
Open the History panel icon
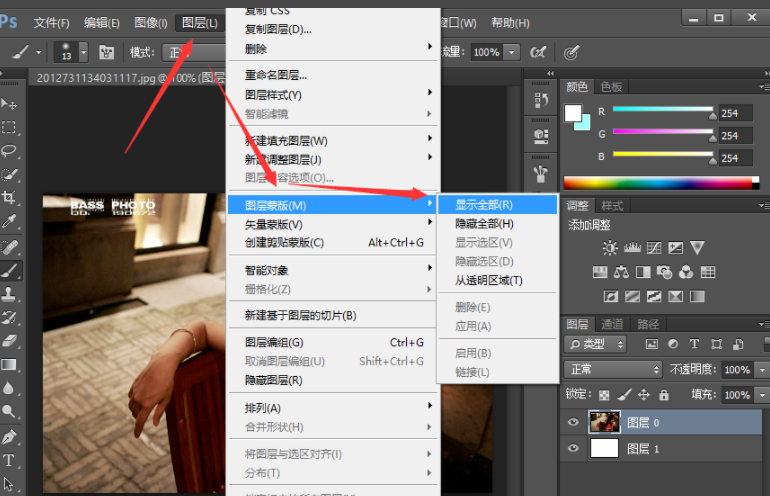coord(541,100)
